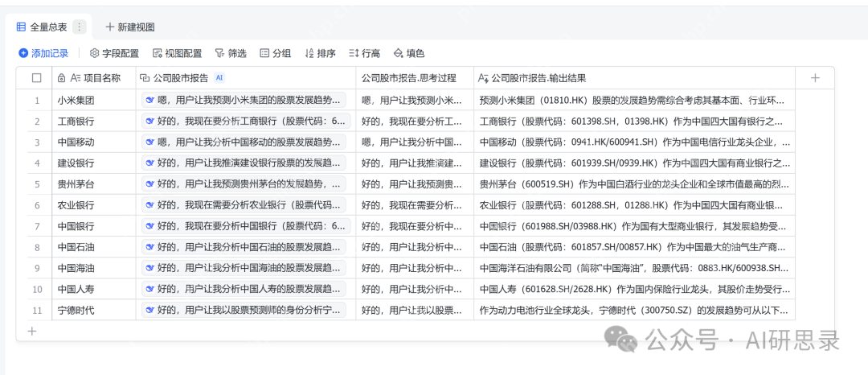
Task: Click row number 6
Action: coord(37,205)
